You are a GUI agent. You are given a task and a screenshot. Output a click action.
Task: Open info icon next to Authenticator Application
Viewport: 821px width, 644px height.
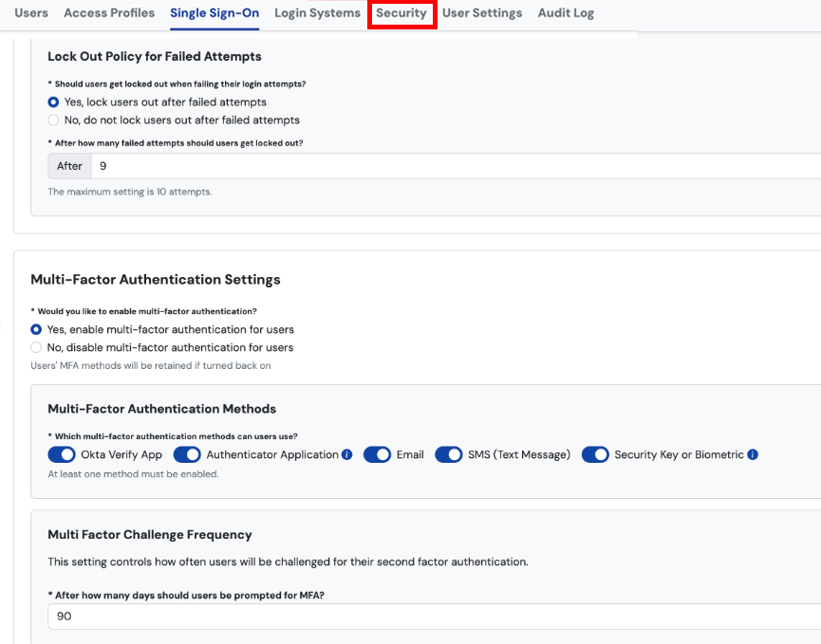346,455
